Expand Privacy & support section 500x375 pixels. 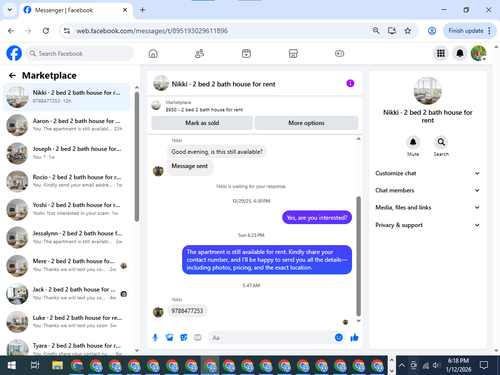tap(428, 225)
